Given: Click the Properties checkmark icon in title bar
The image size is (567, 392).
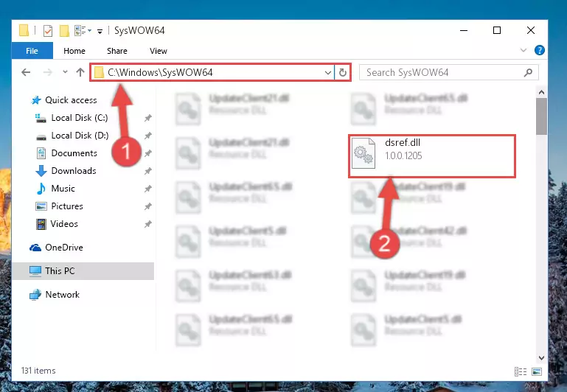Looking at the screenshot, I should [x=48, y=31].
